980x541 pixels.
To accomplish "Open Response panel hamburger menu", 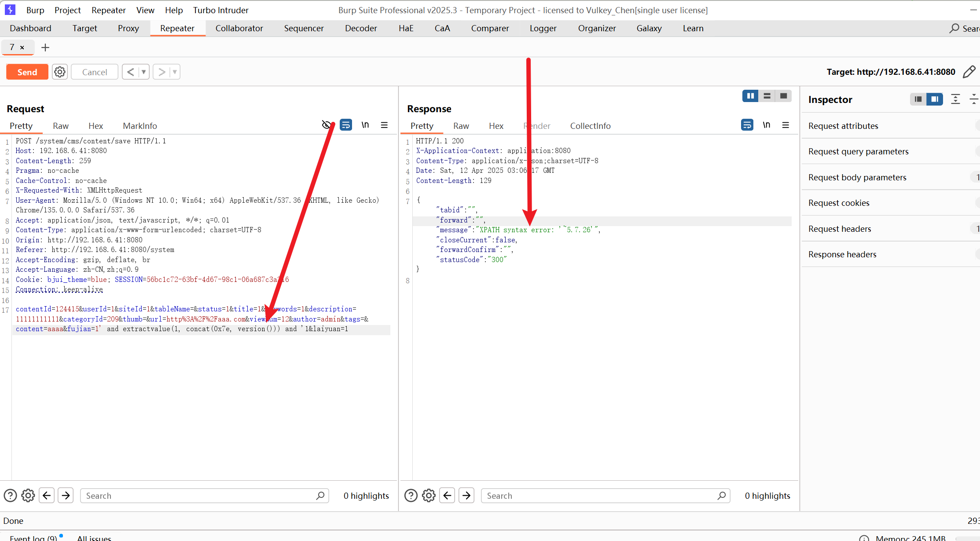I will click(785, 125).
